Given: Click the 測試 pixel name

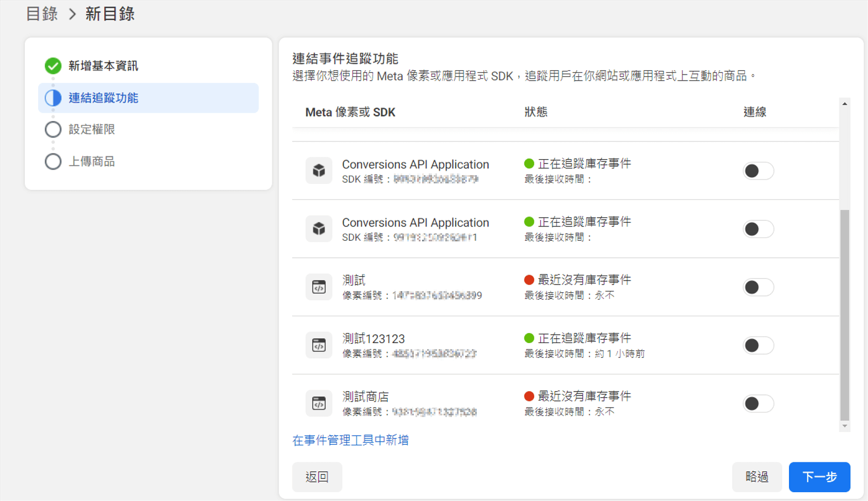Looking at the screenshot, I should tap(354, 280).
